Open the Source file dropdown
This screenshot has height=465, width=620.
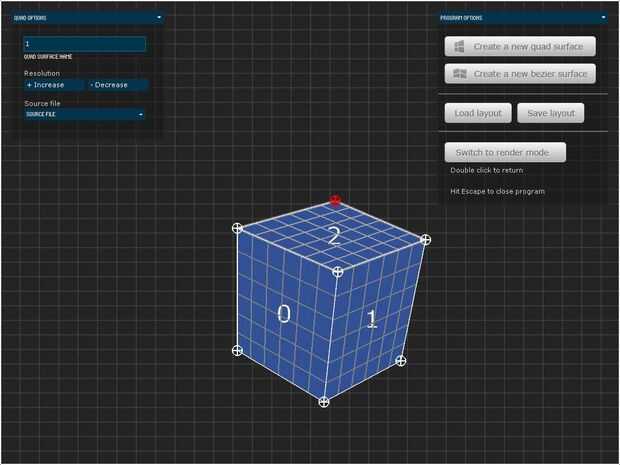84,114
